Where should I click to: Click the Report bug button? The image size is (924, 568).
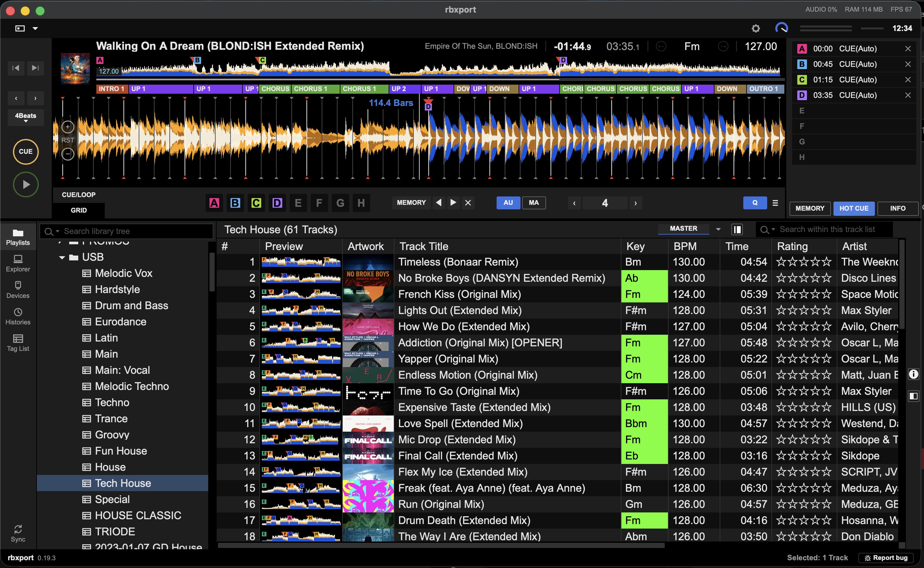coord(886,558)
